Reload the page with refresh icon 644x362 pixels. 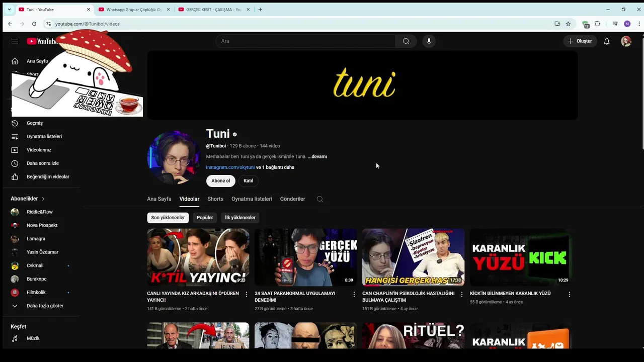(34, 24)
